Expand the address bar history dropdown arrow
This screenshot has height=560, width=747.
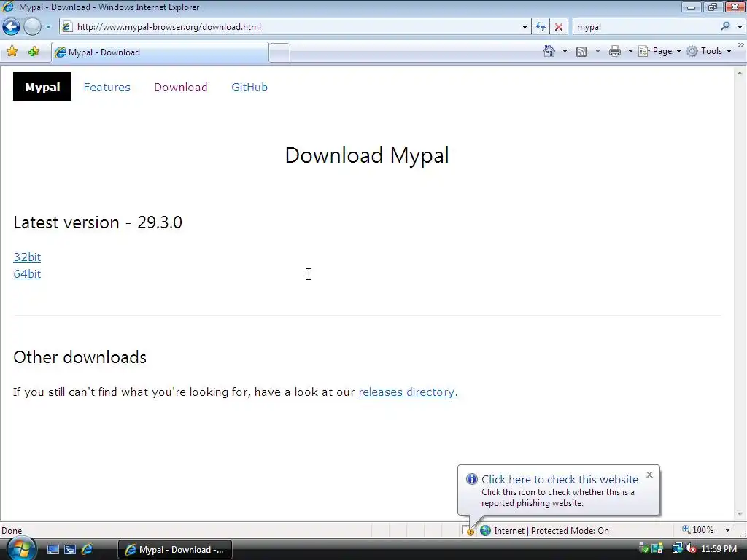[525, 27]
